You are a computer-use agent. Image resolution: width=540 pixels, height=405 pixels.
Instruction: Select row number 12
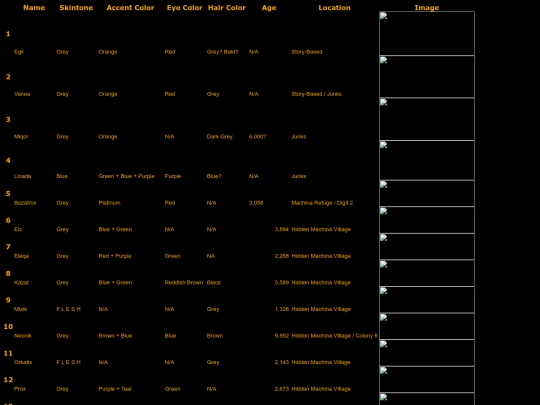[x=8, y=380]
